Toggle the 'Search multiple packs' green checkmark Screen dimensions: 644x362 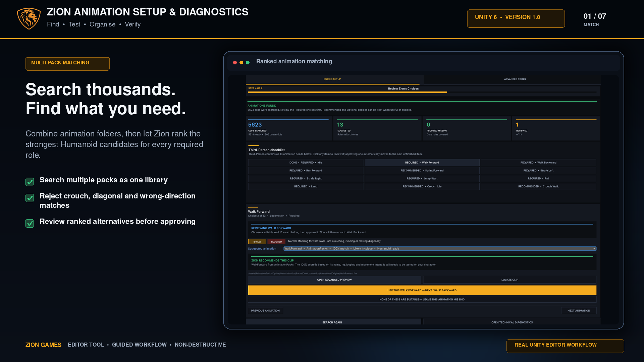point(30,182)
